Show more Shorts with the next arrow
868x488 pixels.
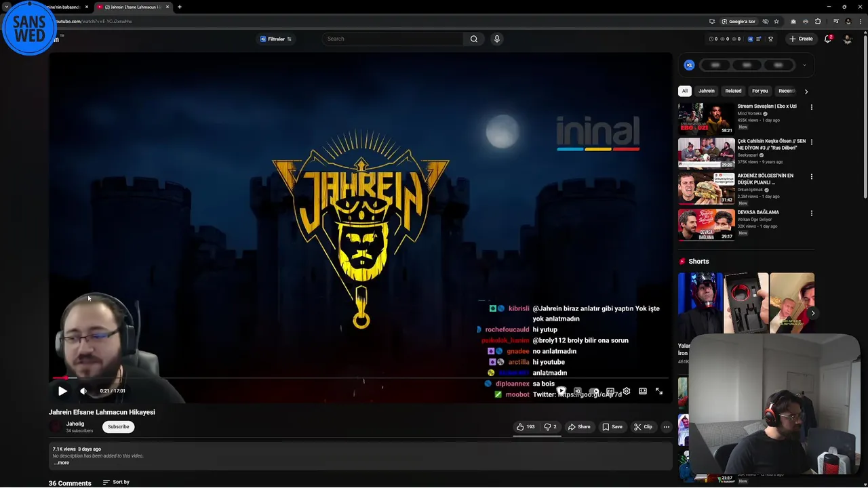[x=812, y=313]
